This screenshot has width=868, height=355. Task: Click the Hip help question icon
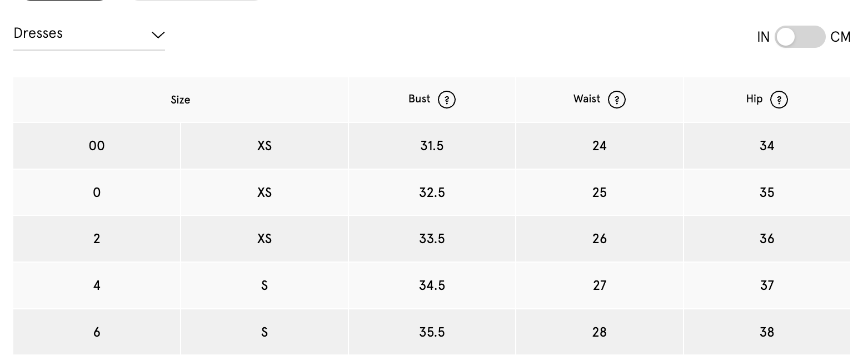(x=779, y=100)
